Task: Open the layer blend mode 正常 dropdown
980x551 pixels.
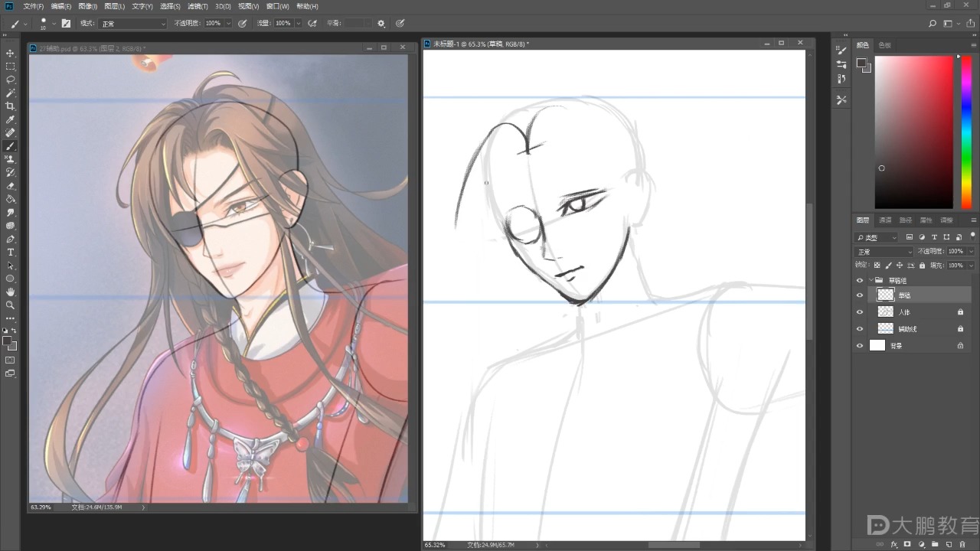Action: pos(884,251)
